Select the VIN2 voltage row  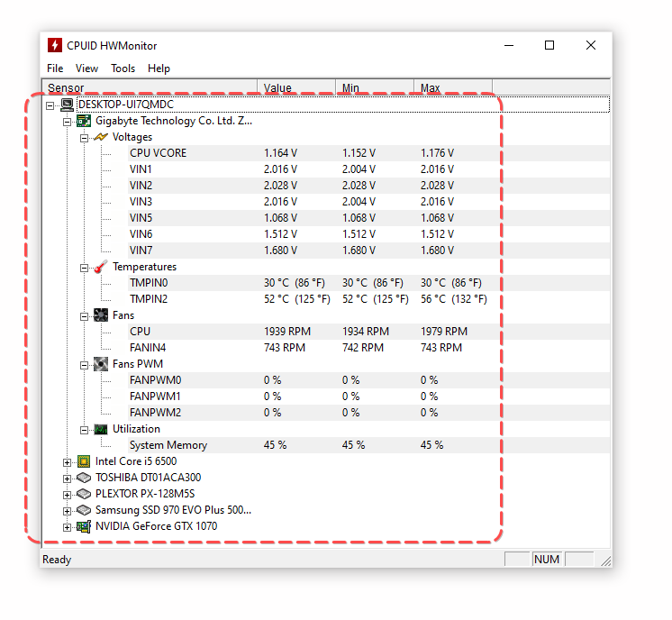pos(368,186)
